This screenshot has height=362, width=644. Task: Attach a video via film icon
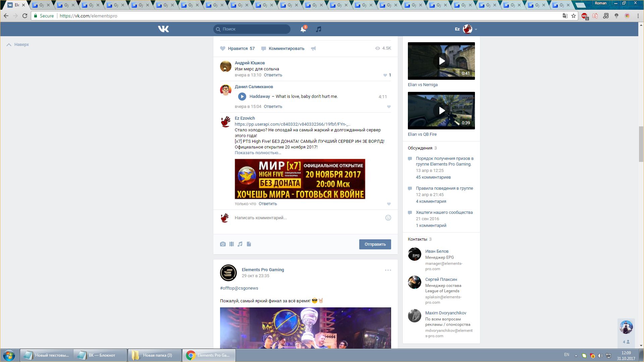[231, 244]
